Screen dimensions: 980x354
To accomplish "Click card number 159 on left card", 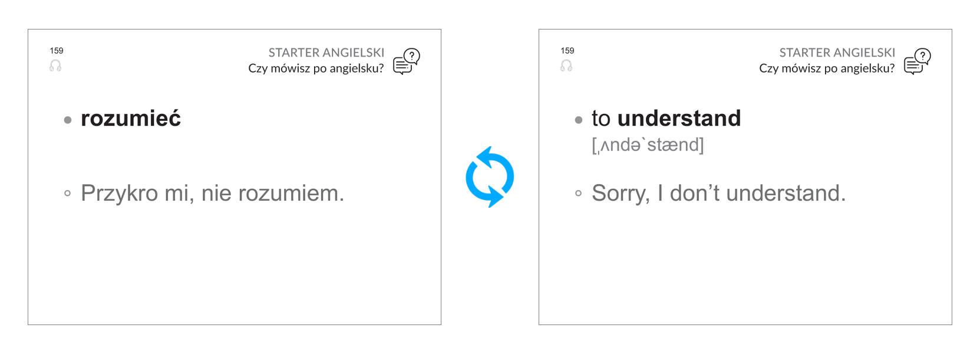I will [x=57, y=51].
